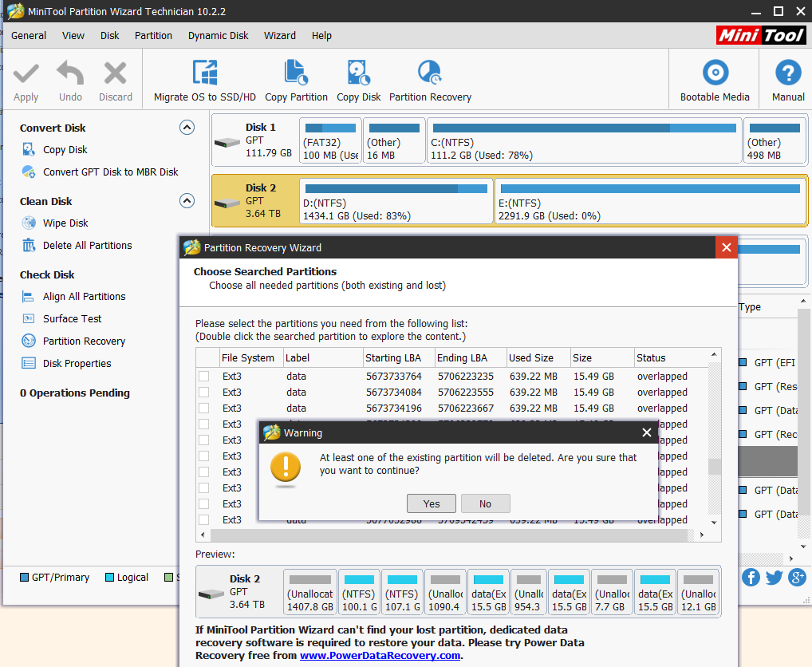
Task: Open the Help menu
Action: point(321,36)
